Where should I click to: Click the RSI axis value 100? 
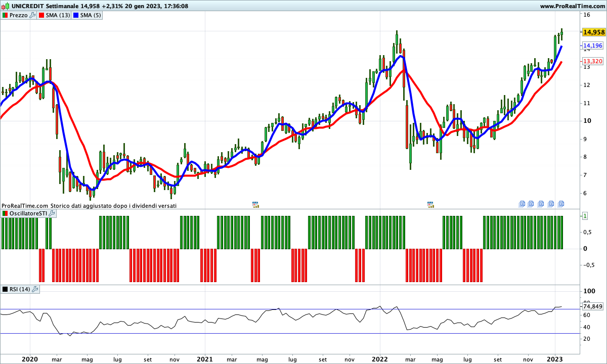point(589,291)
